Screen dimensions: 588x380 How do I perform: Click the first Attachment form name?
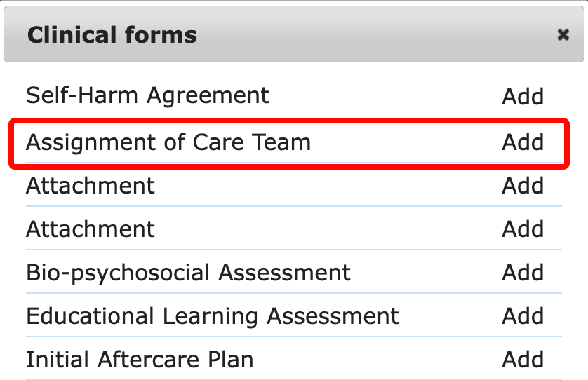(91, 186)
